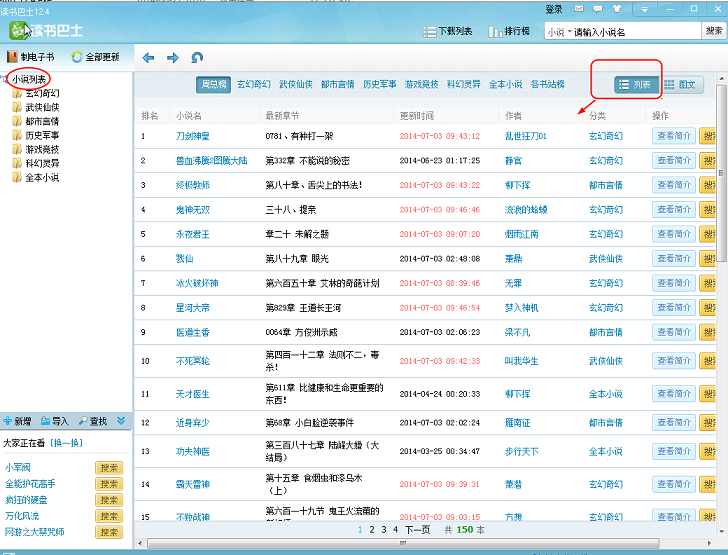
Task: Click 查看简介 for 刀剑神皇
Action: (x=674, y=136)
